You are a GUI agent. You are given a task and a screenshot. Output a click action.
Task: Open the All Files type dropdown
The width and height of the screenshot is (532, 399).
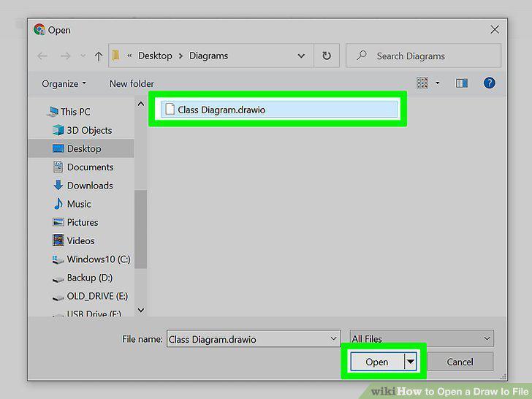[422, 338]
